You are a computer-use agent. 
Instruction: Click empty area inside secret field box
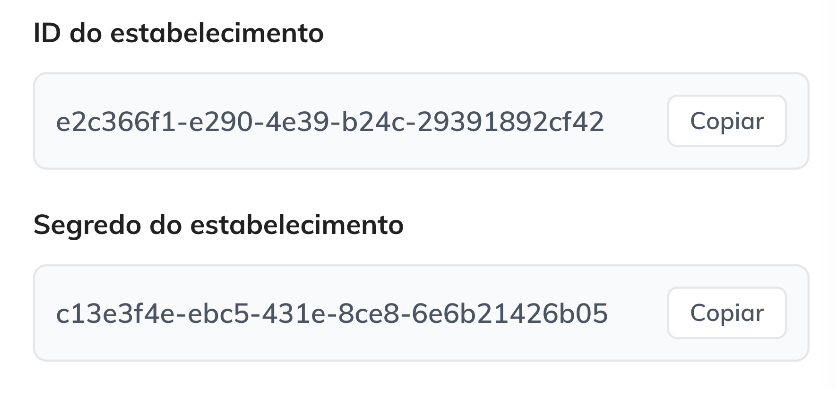(638, 313)
